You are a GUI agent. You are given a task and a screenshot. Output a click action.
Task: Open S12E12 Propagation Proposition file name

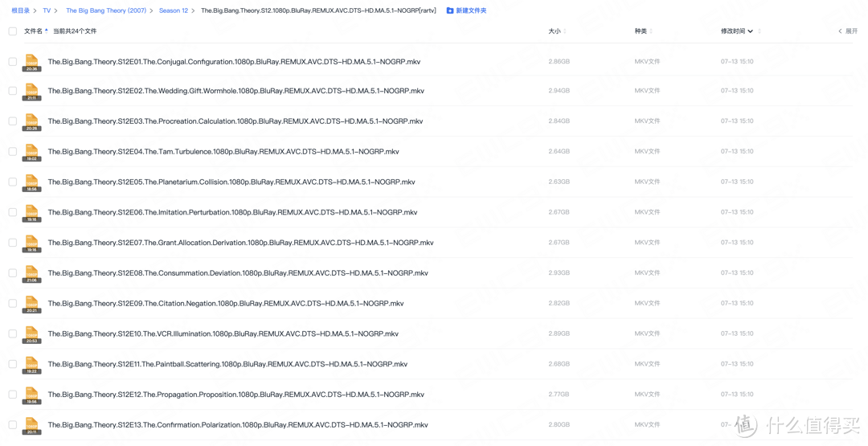point(235,395)
